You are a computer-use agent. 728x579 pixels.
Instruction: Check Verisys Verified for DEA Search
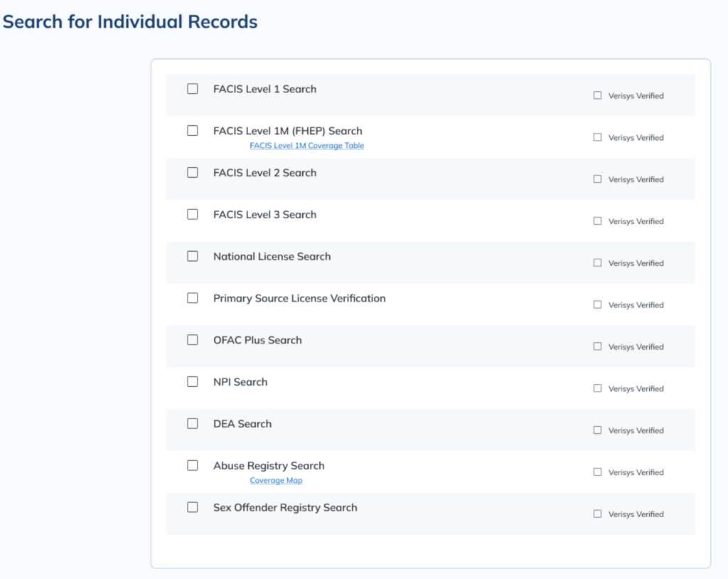point(597,430)
